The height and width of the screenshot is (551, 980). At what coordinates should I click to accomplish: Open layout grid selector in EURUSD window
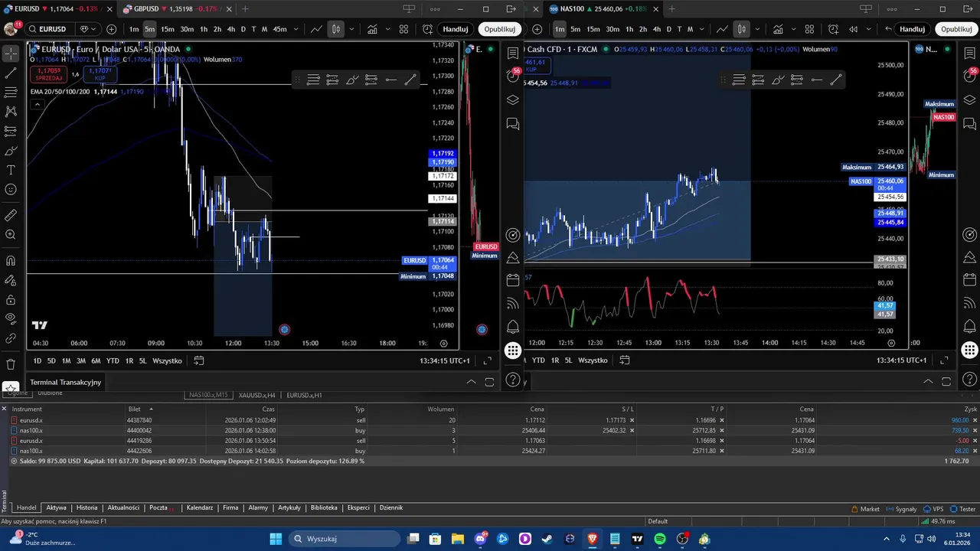point(403,29)
